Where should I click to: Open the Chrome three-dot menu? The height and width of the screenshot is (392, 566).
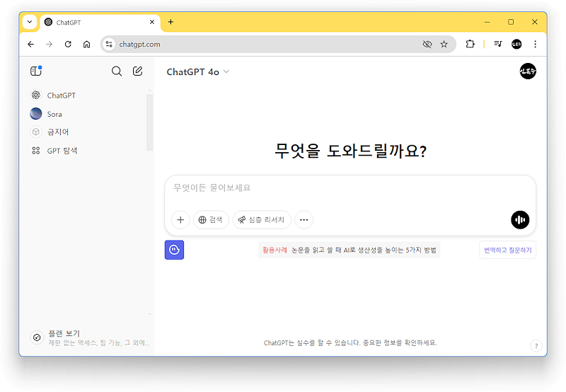[x=536, y=44]
